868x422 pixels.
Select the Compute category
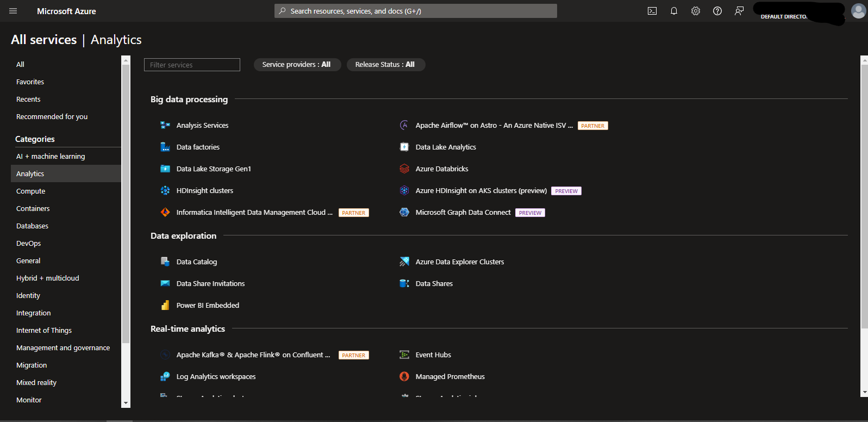[x=30, y=191]
